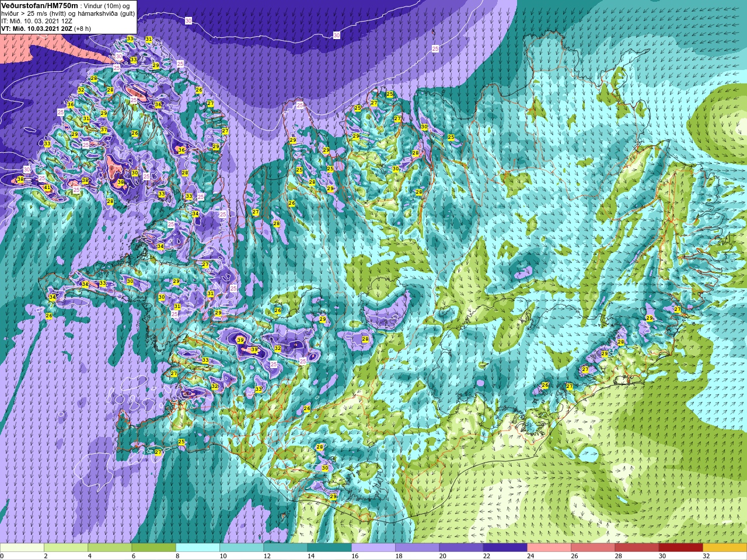747x560 pixels.
Task: Click the '8' tick on the color legend
Action: (177, 556)
